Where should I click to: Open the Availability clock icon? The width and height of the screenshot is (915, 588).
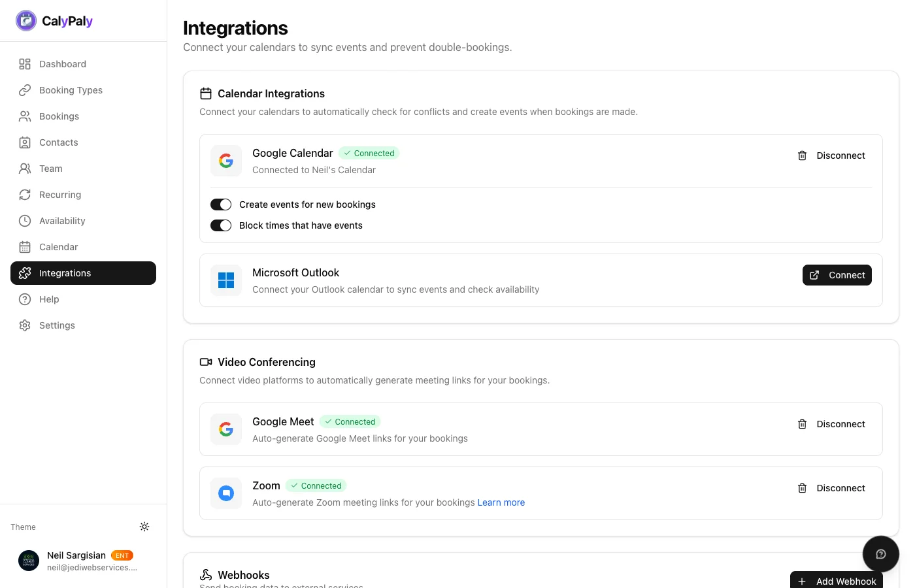coord(25,221)
